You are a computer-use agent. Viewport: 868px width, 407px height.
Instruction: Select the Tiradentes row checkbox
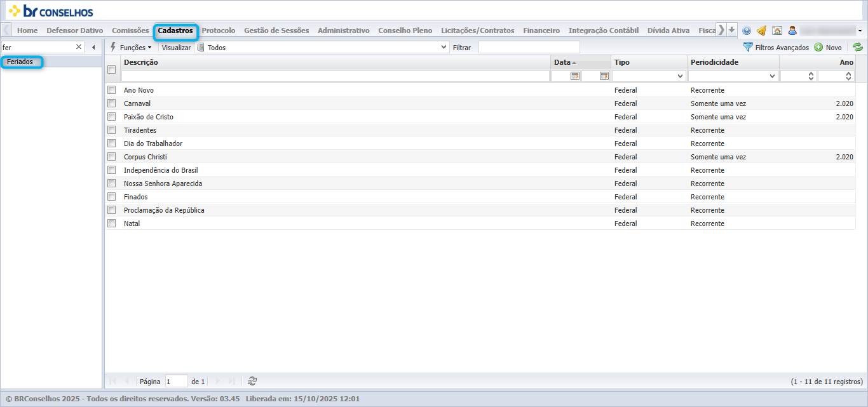(x=112, y=130)
